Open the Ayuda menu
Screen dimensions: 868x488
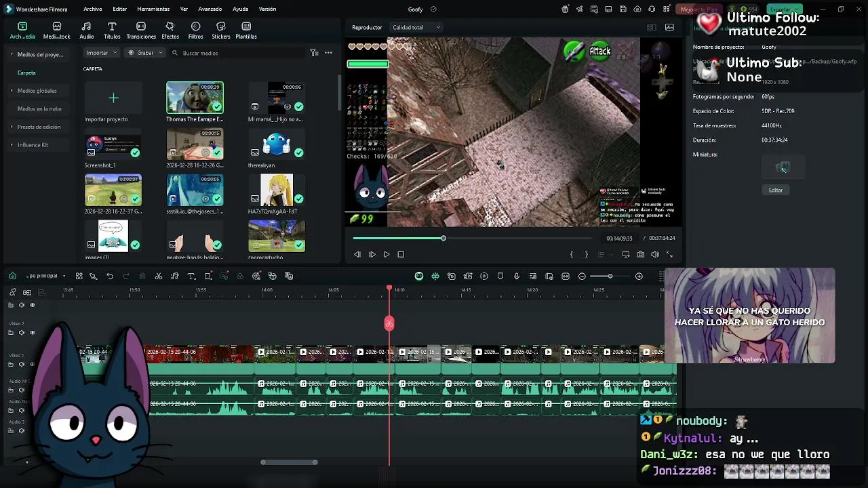tap(240, 9)
